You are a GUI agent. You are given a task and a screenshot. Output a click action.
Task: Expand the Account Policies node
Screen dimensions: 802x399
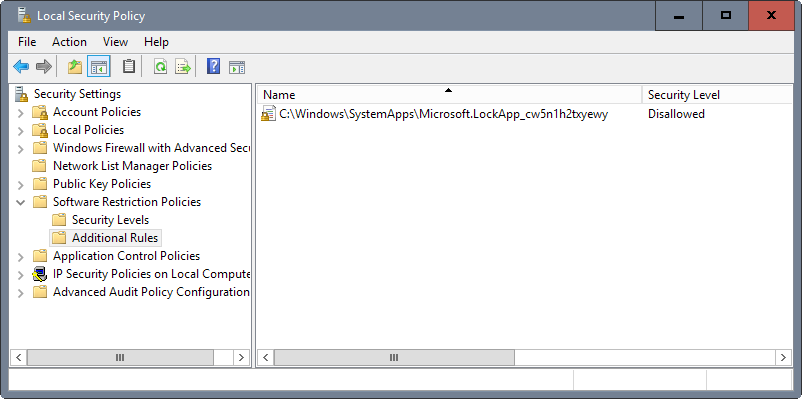pos(20,113)
